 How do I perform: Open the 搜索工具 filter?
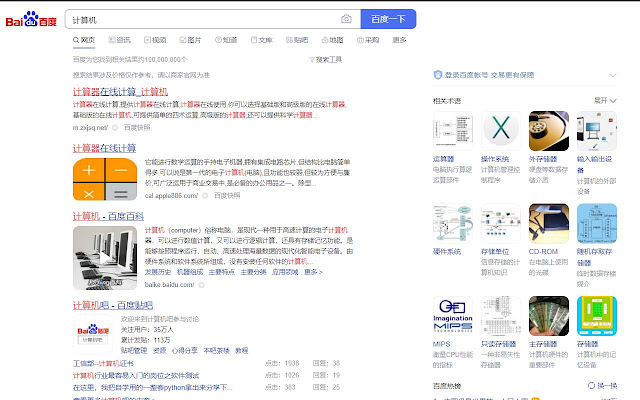tap(325, 60)
